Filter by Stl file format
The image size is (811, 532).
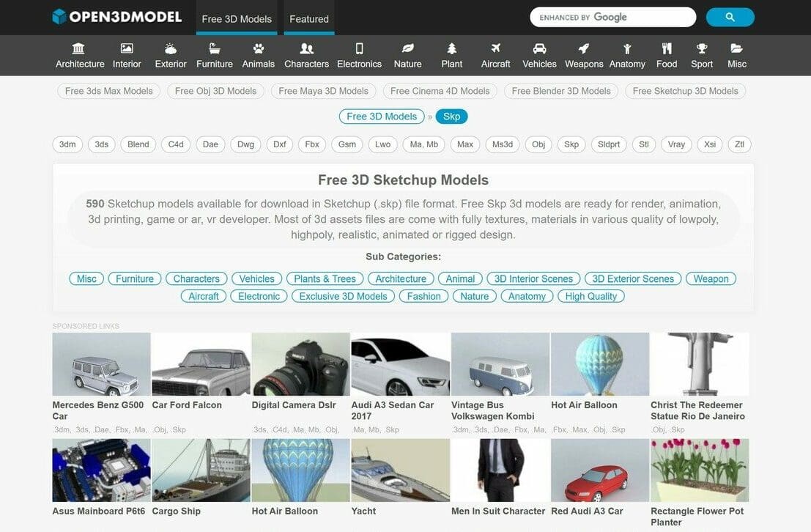tap(644, 144)
